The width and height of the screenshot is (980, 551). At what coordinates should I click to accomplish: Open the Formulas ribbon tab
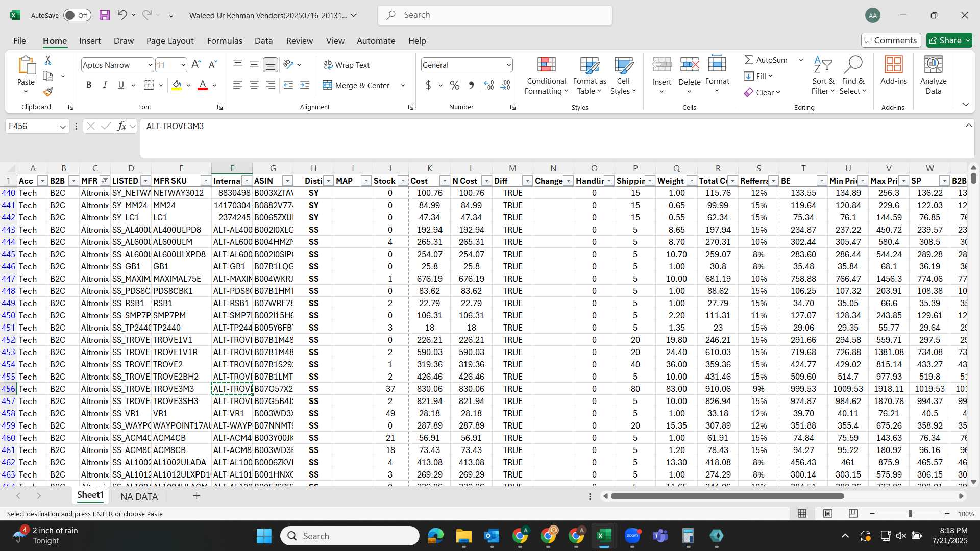225,41
